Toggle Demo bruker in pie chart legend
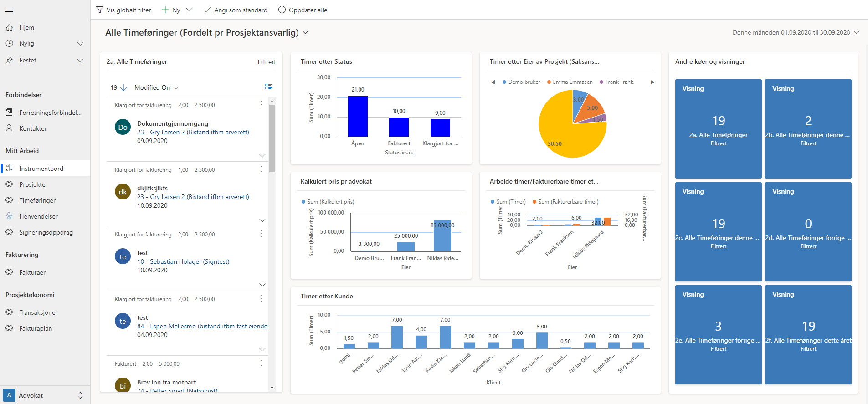 coord(521,82)
